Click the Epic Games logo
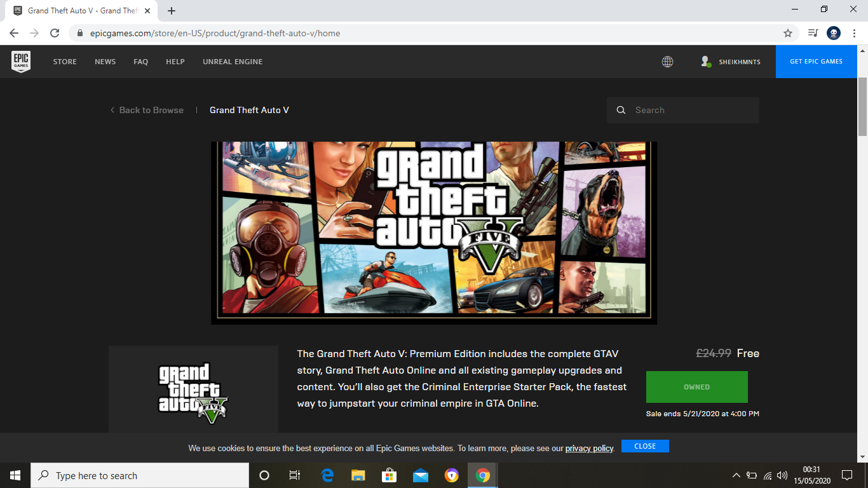 [21, 62]
